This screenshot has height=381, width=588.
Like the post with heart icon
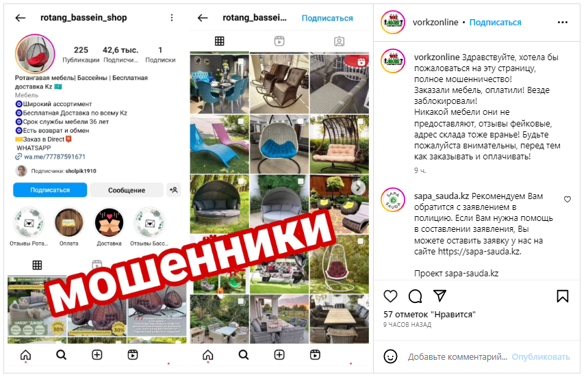[x=390, y=296]
